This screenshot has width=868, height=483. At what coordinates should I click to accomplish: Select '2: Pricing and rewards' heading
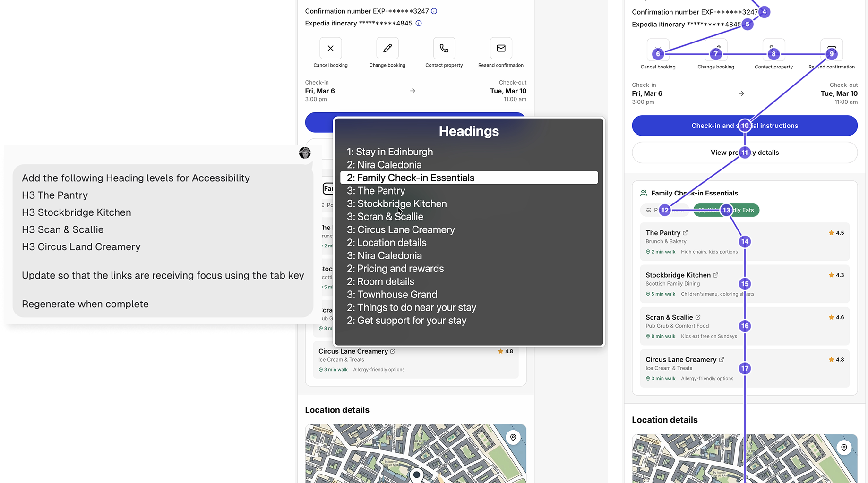click(395, 269)
